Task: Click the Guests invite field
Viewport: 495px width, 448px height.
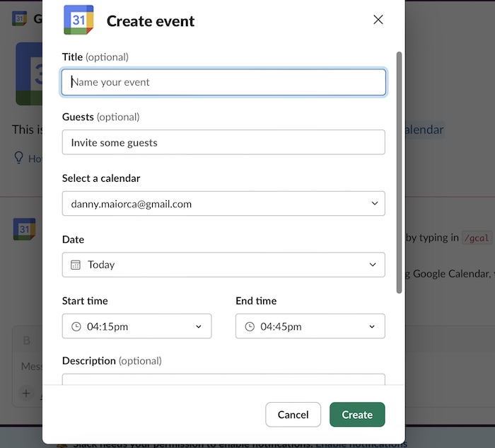Action: pos(223,142)
